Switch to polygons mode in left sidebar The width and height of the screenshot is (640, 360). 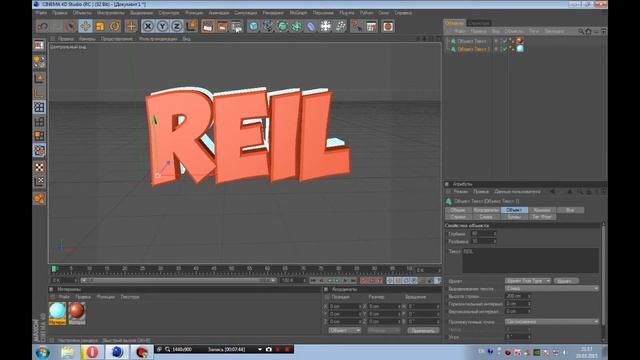coord(39,136)
